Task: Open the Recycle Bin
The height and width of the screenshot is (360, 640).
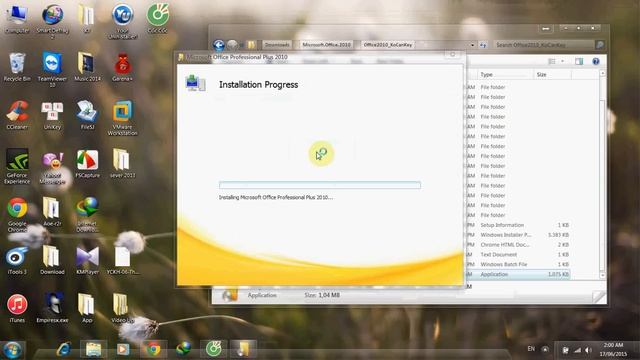Action: (x=17, y=67)
